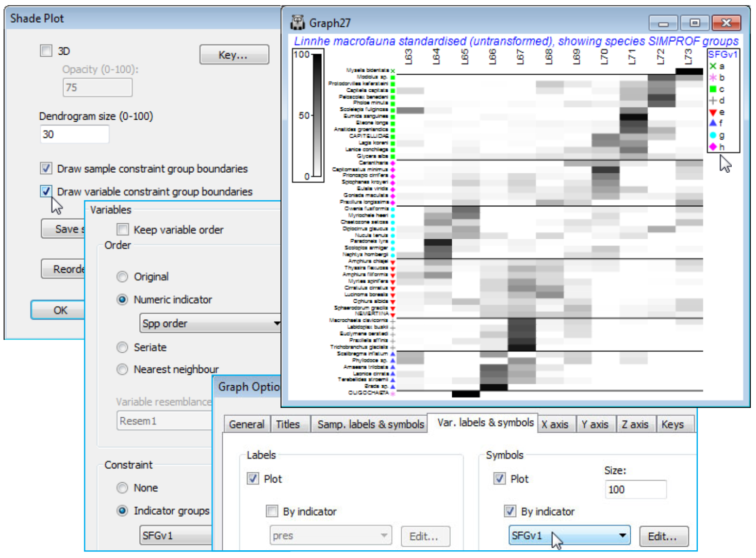Enable By indicator under Labels

[272, 511]
